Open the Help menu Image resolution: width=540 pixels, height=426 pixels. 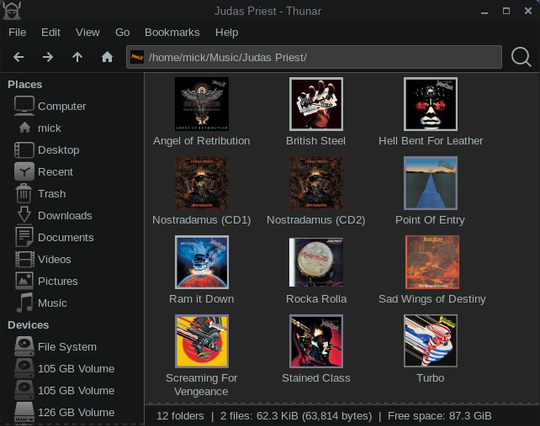[x=227, y=32]
